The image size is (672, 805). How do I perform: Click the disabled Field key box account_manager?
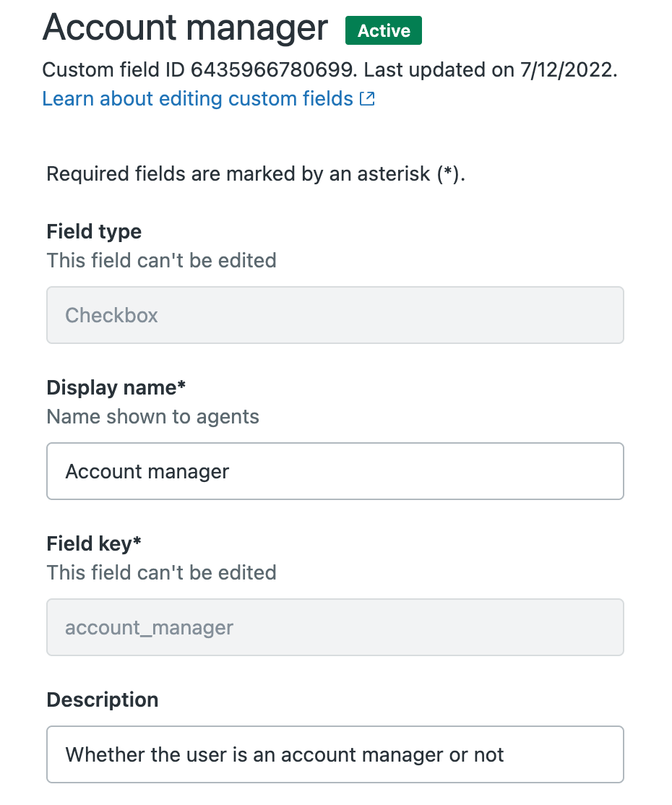click(335, 627)
